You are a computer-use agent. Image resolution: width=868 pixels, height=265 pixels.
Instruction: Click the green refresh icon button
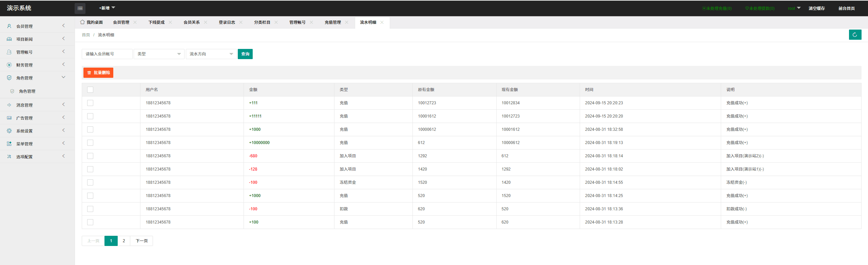pyautogui.click(x=855, y=35)
